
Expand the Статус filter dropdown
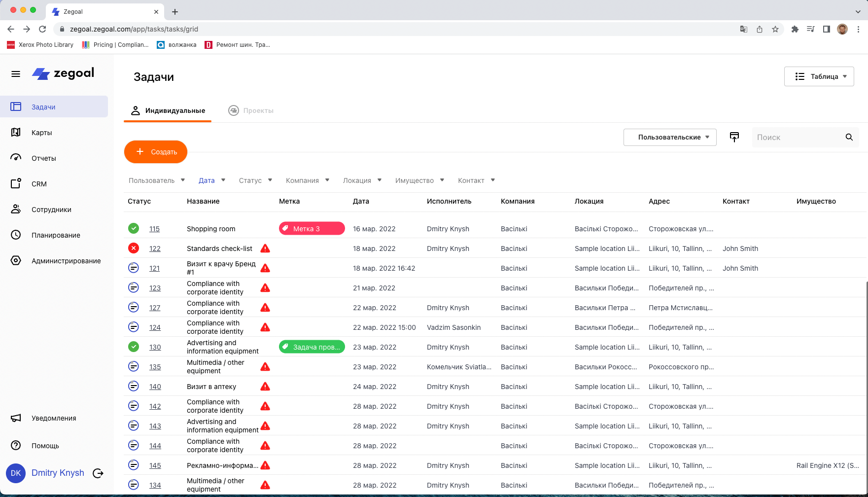coord(255,180)
